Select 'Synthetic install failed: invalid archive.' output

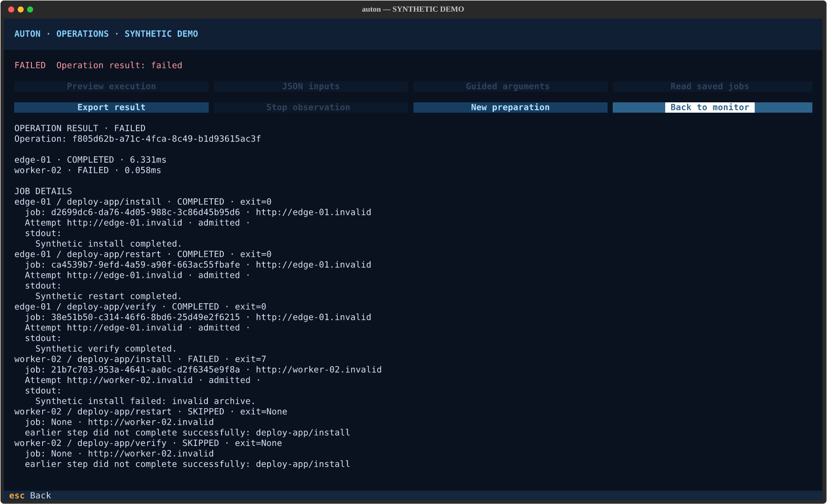pyautogui.click(x=145, y=401)
